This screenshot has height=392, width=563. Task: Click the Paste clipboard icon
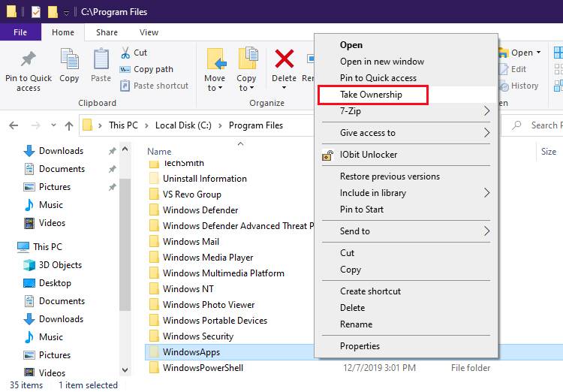pos(101,59)
